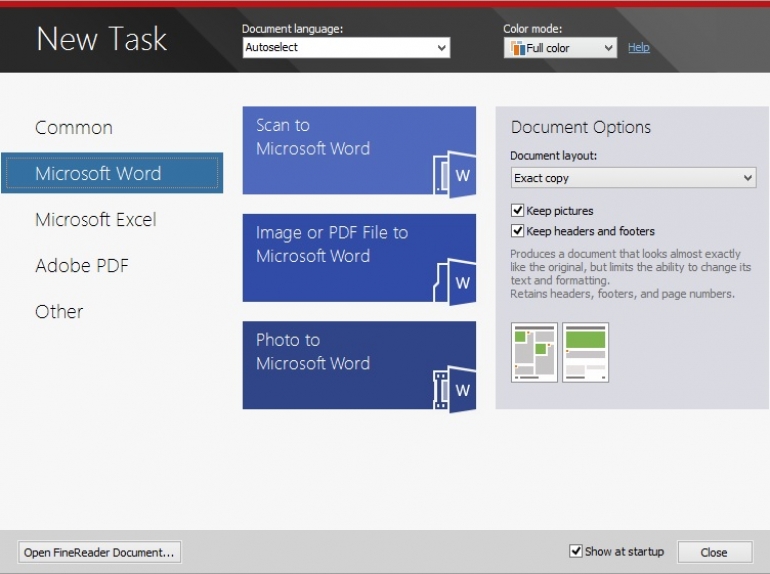Select the Exact copy layout preview thumbnail

tap(534, 352)
